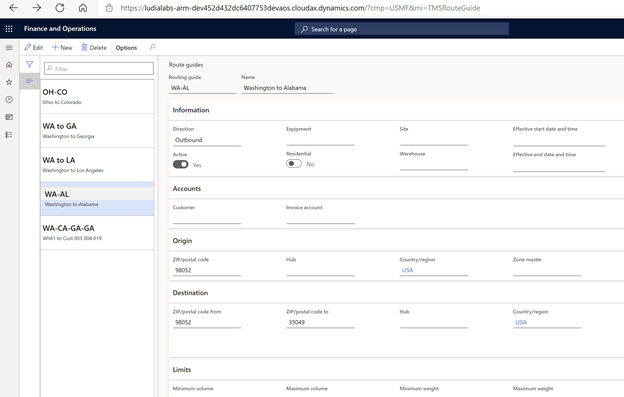Screen dimensions: 624x397
Task: Select WA-CA-GA-GA route guide
Action: (97, 233)
